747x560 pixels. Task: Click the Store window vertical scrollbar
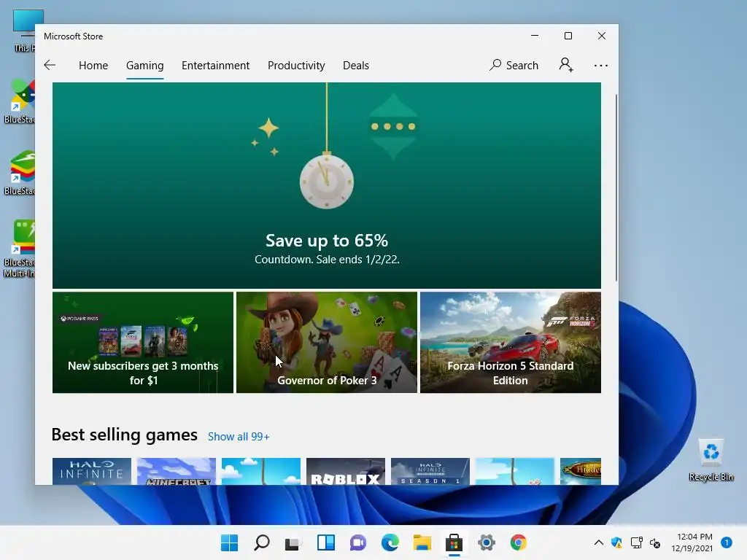616,187
